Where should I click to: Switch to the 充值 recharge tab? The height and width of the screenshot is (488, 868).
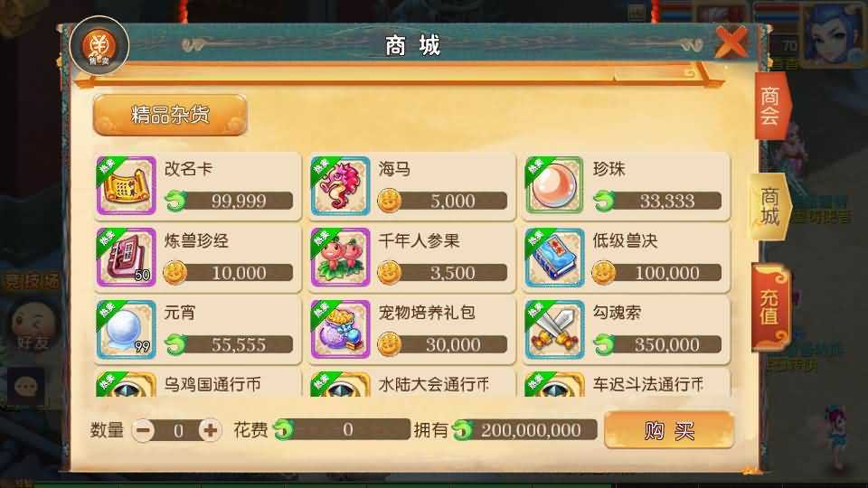point(770,306)
